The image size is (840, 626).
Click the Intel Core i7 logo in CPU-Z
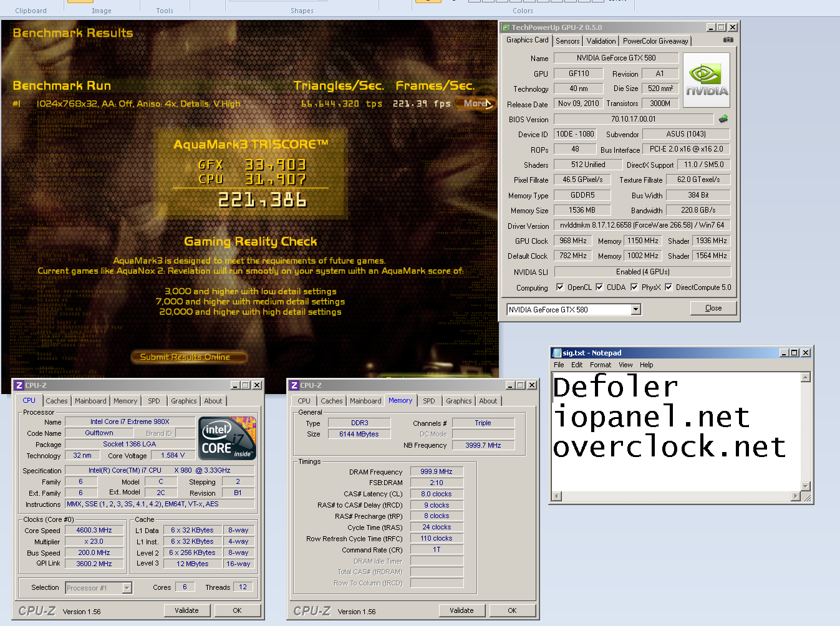(228, 438)
